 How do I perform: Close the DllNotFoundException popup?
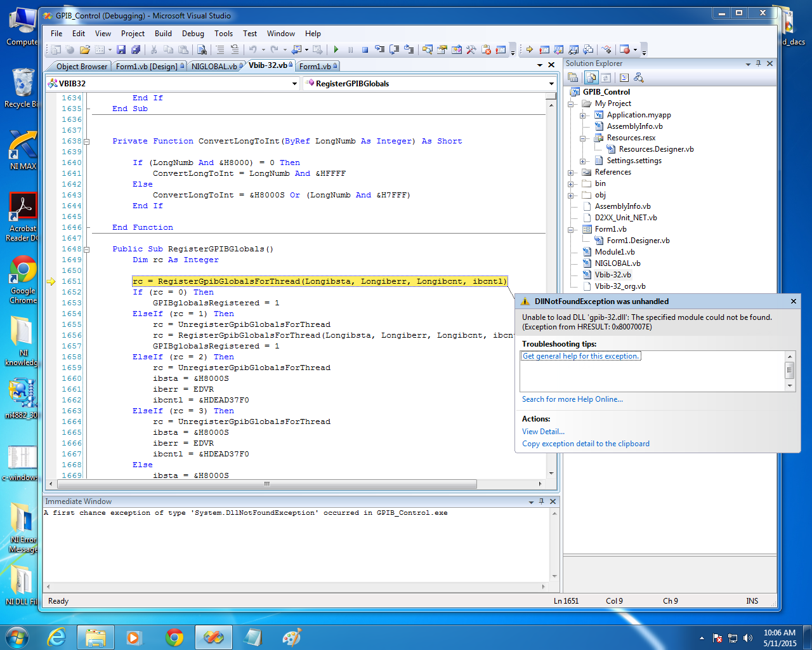pyautogui.click(x=793, y=302)
